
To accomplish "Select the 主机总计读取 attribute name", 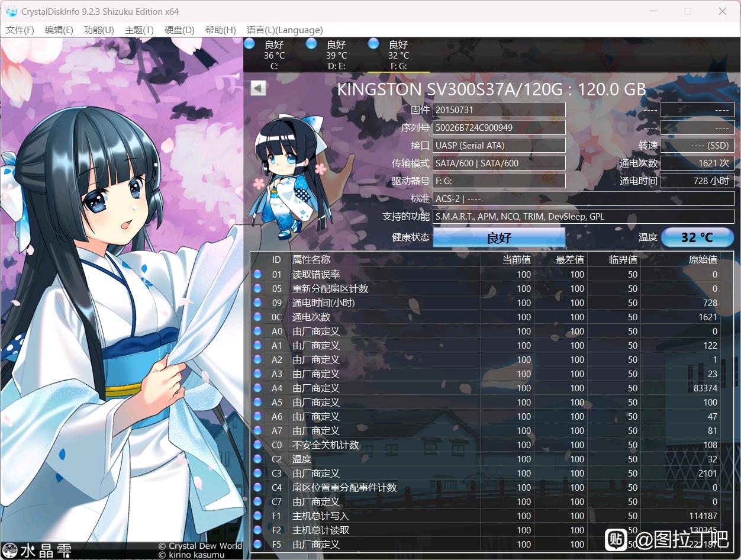I will pyautogui.click(x=321, y=530).
